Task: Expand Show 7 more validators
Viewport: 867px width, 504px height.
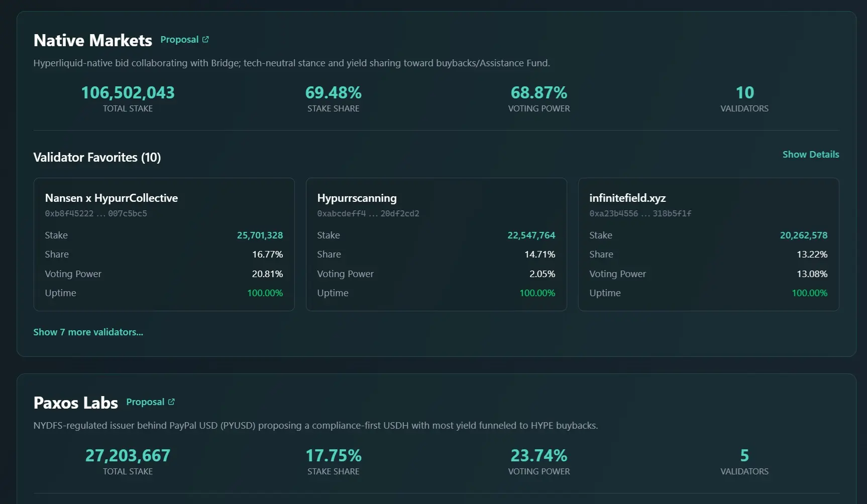Action: (88, 332)
